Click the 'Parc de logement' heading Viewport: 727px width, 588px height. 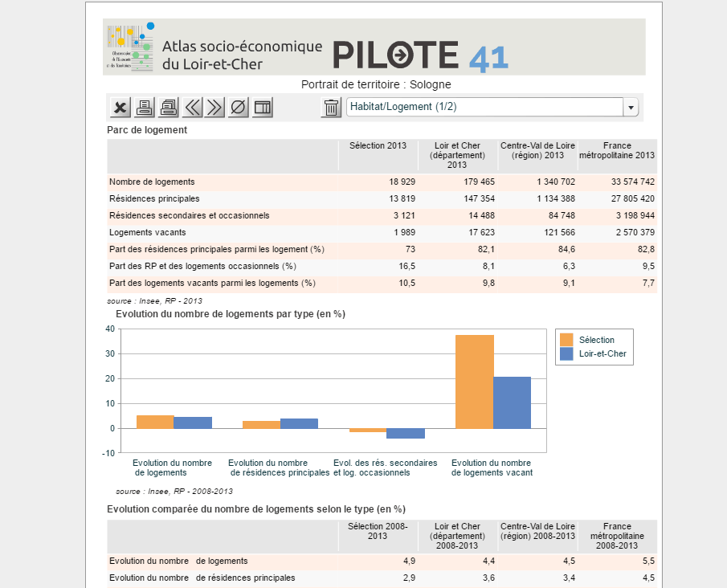(147, 130)
